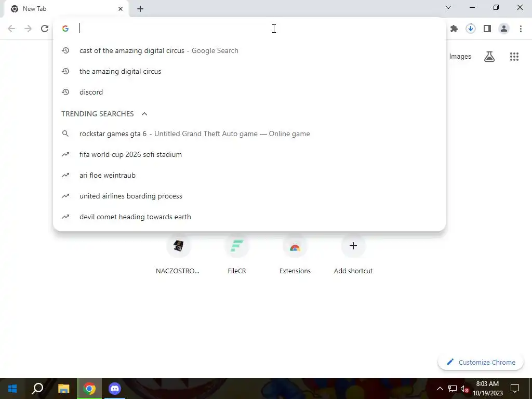This screenshot has height=399, width=532.
Task: Choose the 'discord' history suggestion
Action: point(249,92)
